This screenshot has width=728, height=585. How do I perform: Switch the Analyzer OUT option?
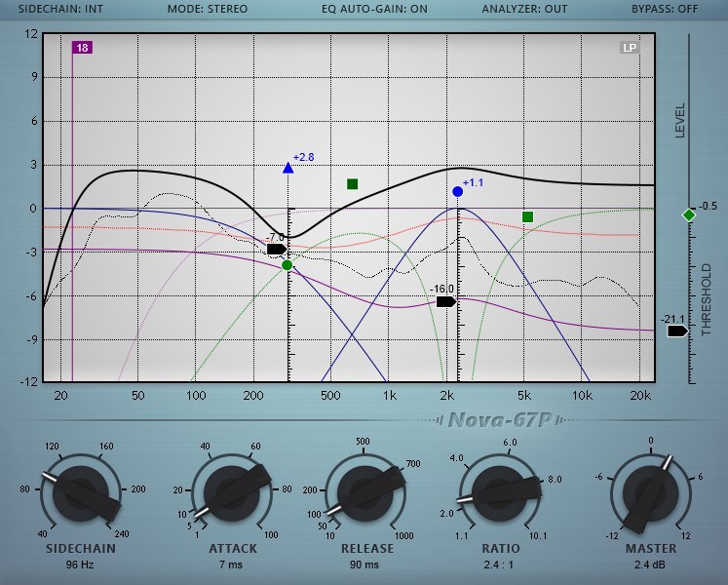pos(524,9)
